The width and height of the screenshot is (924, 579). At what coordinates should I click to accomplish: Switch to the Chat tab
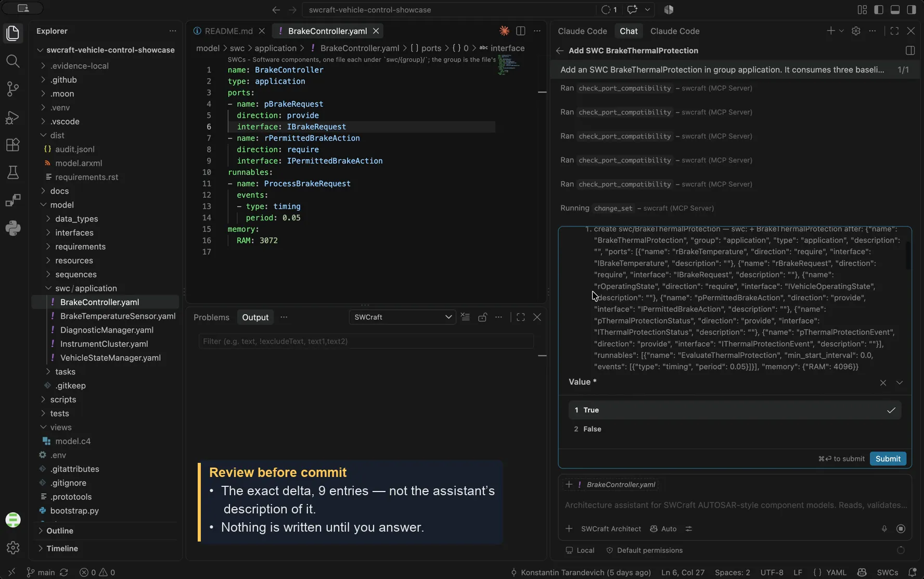tap(628, 31)
